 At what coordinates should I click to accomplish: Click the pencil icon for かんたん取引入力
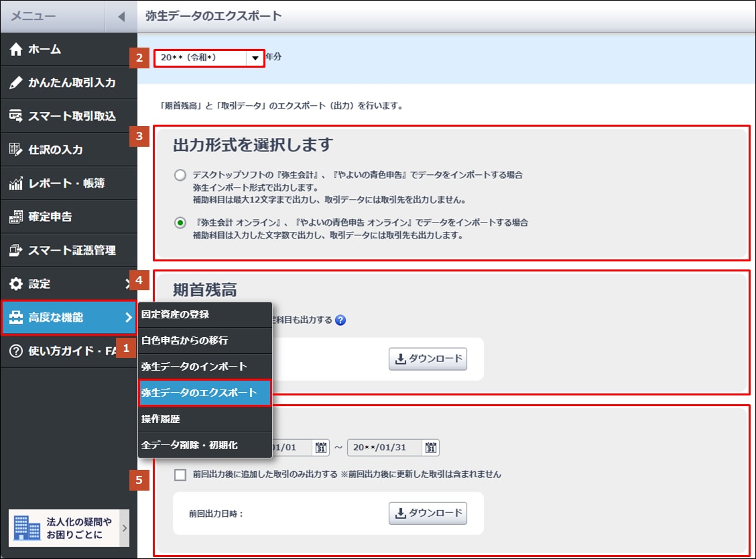tap(16, 82)
